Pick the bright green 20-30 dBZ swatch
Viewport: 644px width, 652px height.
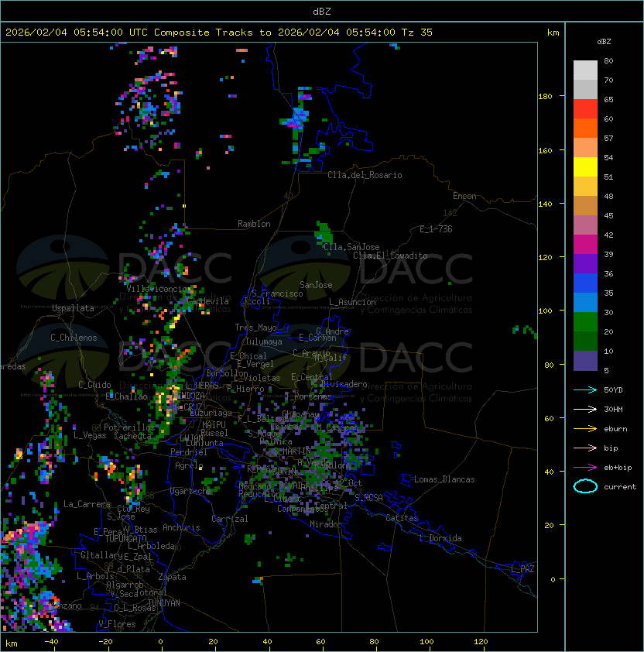[x=585, y=322]
